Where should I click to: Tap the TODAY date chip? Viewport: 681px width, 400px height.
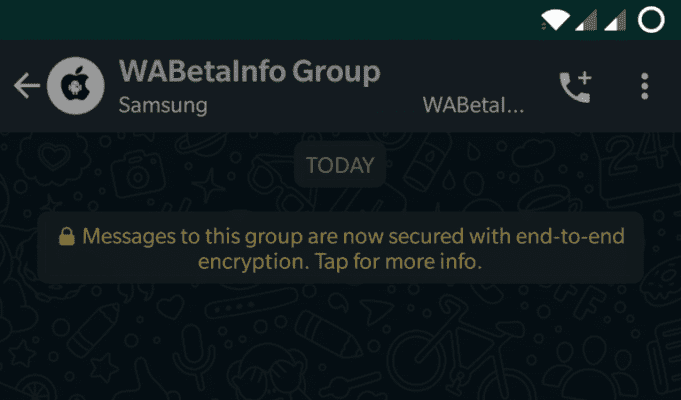click(340, 165)
